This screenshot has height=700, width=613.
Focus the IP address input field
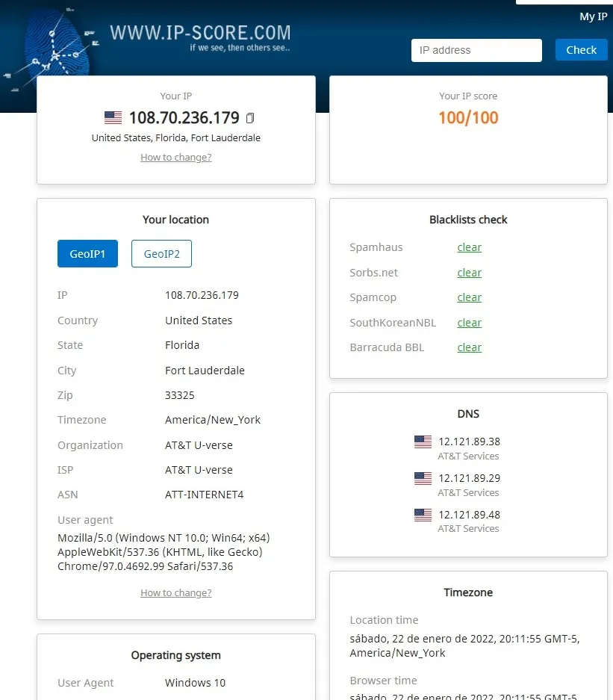click(476, 50)
